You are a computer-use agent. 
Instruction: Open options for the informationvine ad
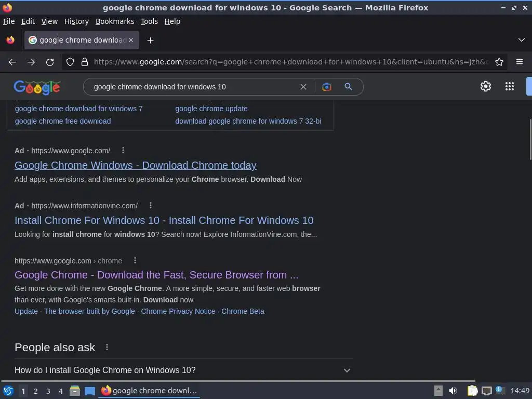click(x=151, y=205)
